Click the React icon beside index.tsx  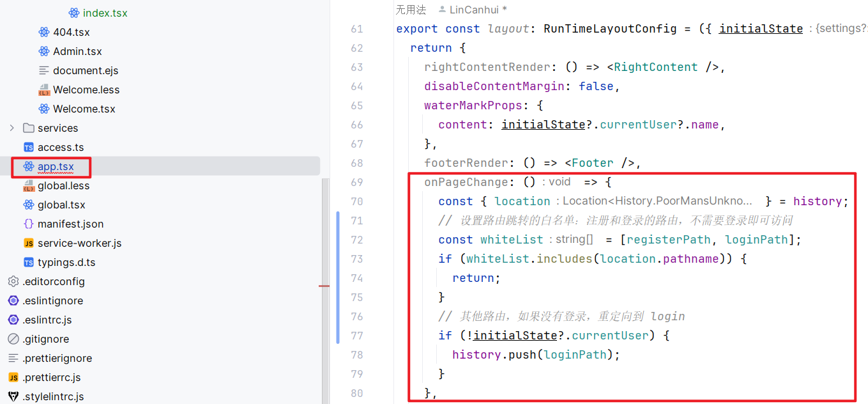[x=74, y=13]
